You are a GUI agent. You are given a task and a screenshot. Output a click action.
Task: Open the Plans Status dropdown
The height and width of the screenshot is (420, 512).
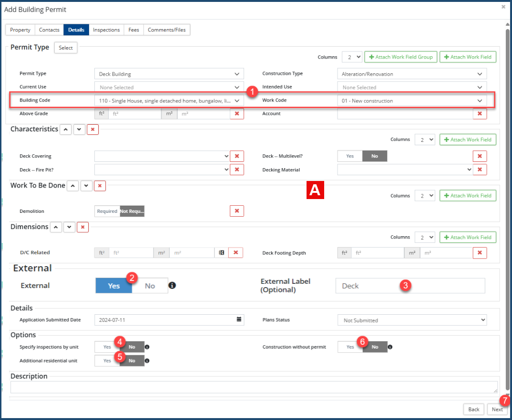coord(412,320)
